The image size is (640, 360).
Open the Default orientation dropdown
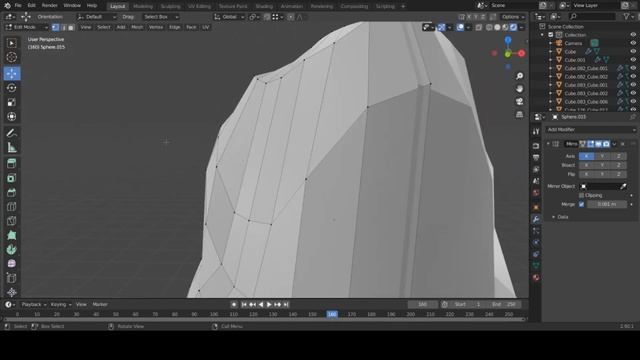(x=97, y=17)
